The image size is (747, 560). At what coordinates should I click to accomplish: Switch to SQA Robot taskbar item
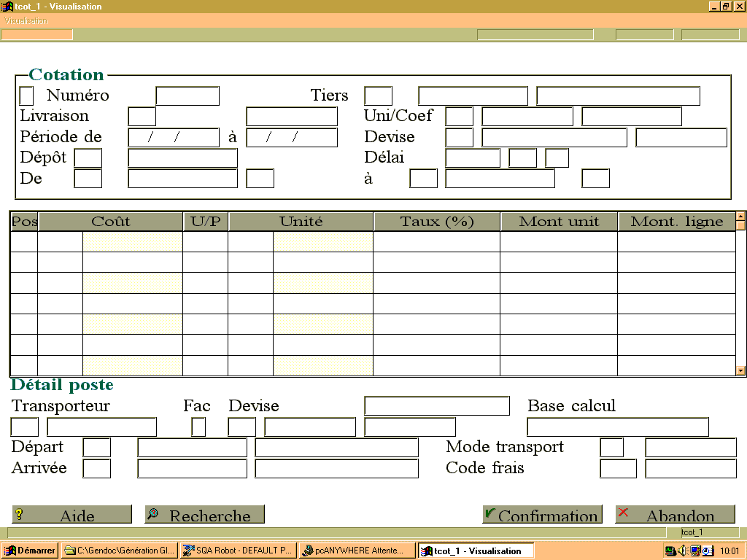(239, 551)
